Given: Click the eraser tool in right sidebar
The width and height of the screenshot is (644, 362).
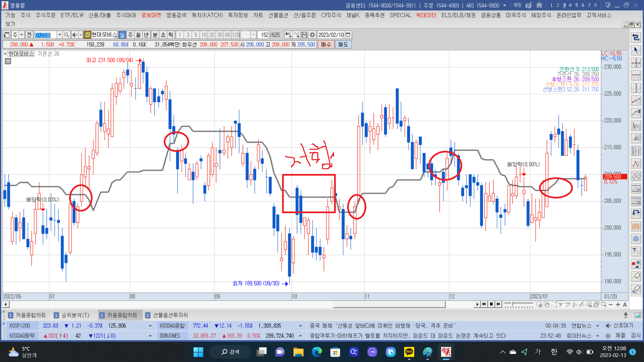Looking at the screenshot, I should coord(636,276).
